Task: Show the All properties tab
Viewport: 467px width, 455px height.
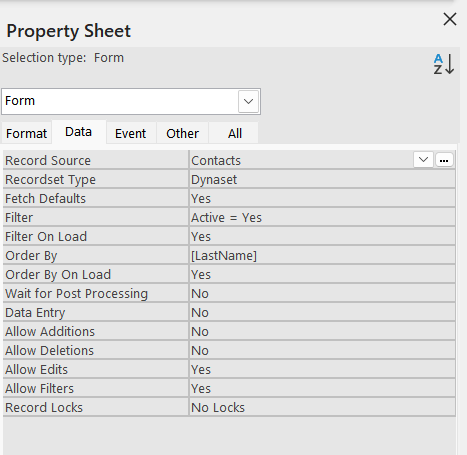Action: [x=235, y=133]
